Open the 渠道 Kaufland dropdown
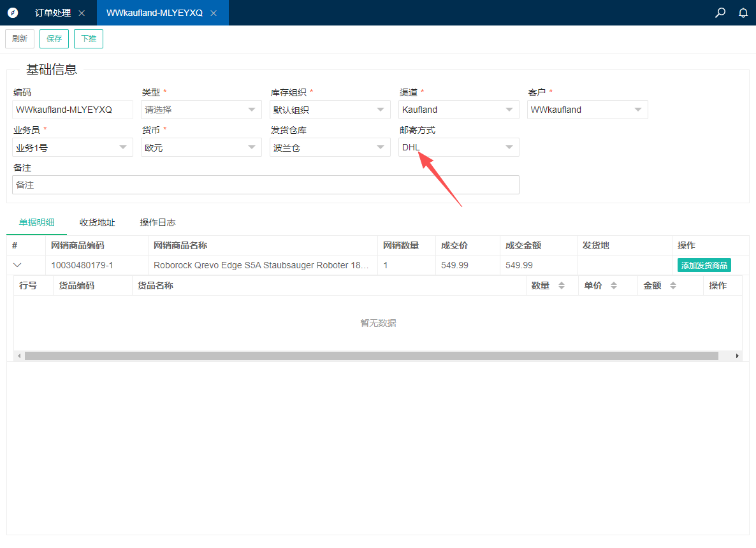Screen dimensions: 756x548 (458, 110)
